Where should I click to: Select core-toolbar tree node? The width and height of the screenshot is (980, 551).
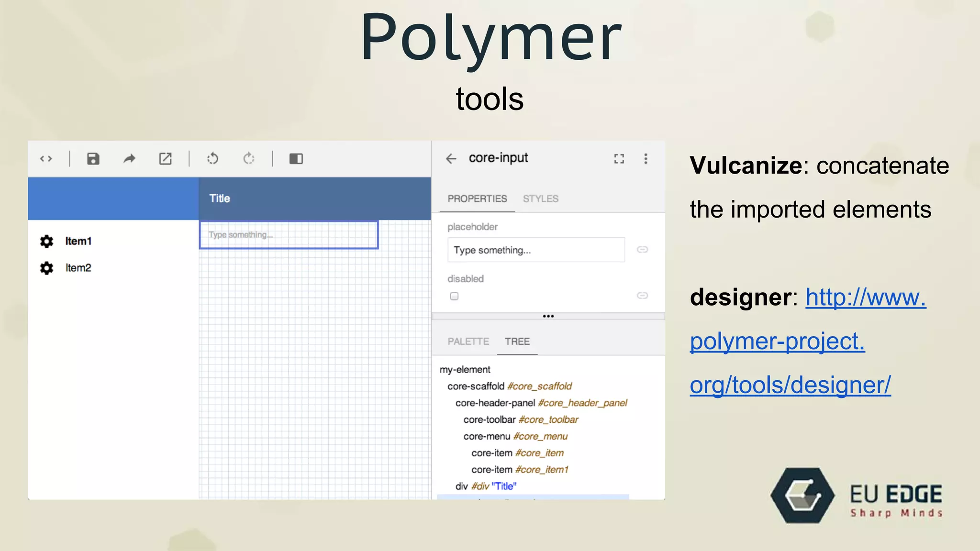(x=521, y=420)
